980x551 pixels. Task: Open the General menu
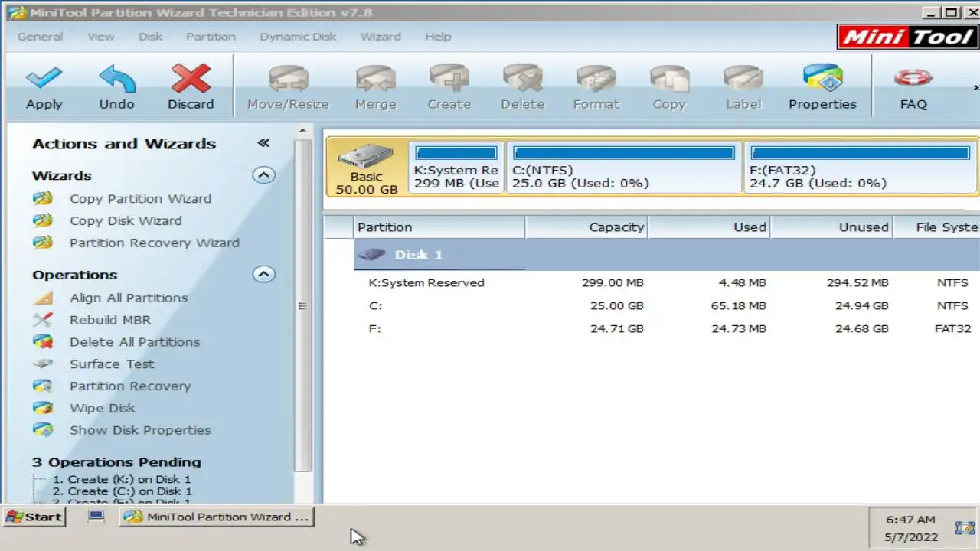point(40,37)
